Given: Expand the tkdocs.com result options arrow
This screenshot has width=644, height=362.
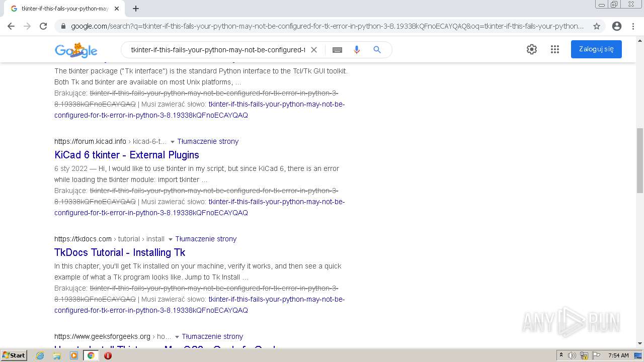Looking at the screenshot, I should click(x=170, y=239).
